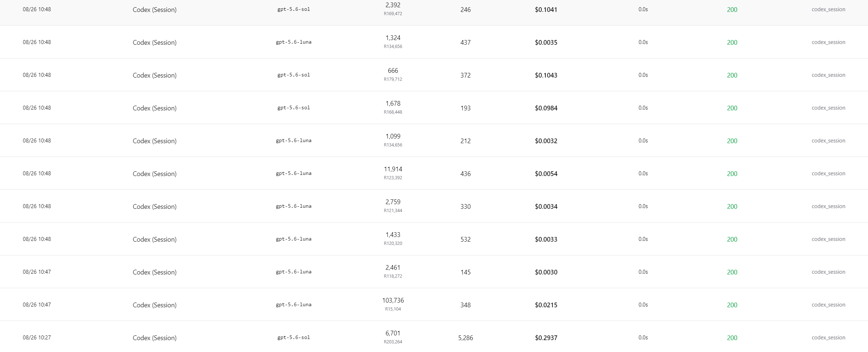Click Codex (Session) in the $0.0030 row

point(155,272)
